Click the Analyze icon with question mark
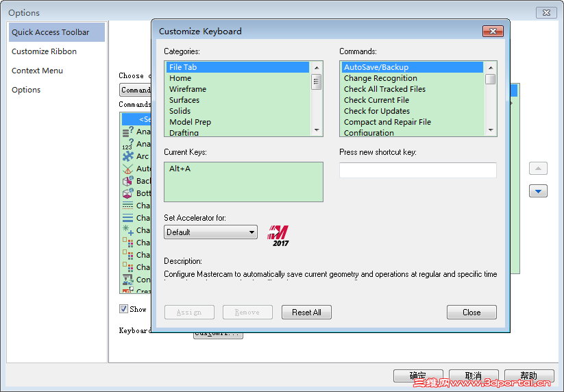Screen dimensions: 564x392 127,132
